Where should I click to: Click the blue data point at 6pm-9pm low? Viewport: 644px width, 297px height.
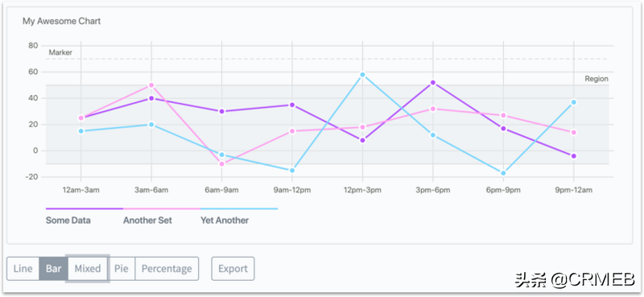[503, 173]
